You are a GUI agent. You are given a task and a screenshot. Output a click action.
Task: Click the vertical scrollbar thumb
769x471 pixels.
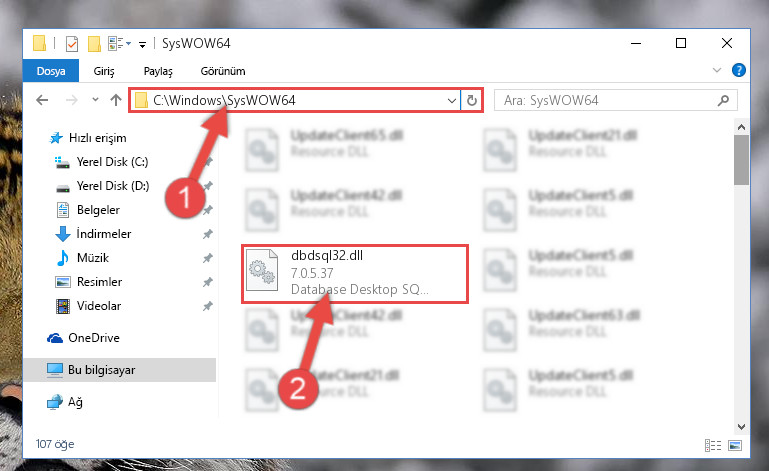tap(741, 160)
